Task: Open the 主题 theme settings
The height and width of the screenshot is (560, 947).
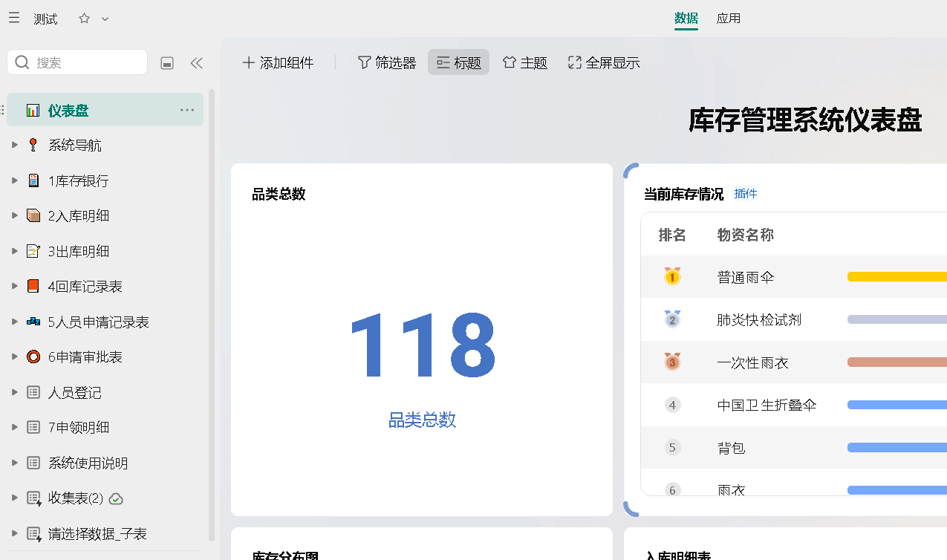Action: (525, 63)
